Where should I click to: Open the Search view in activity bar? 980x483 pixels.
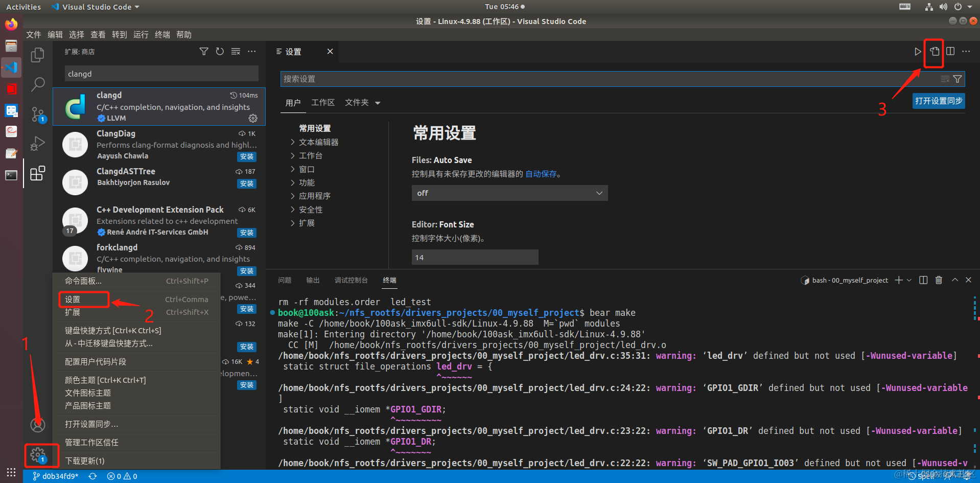[x=38, y=84]
